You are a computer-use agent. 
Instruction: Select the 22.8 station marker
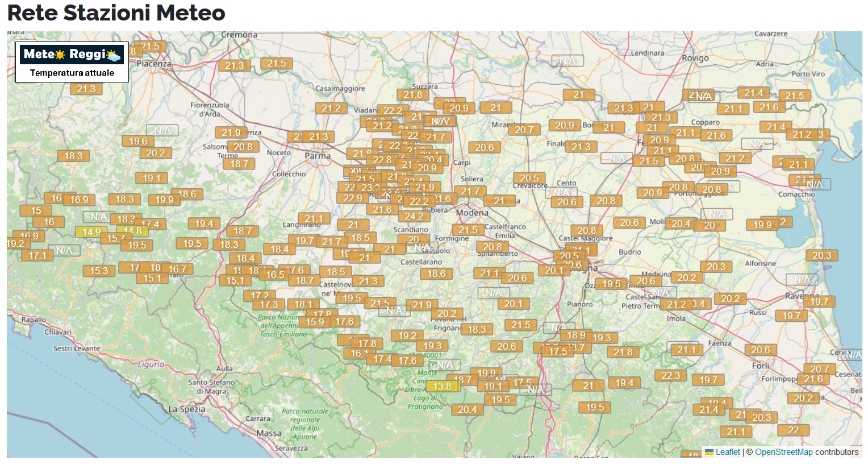[382, 160]
